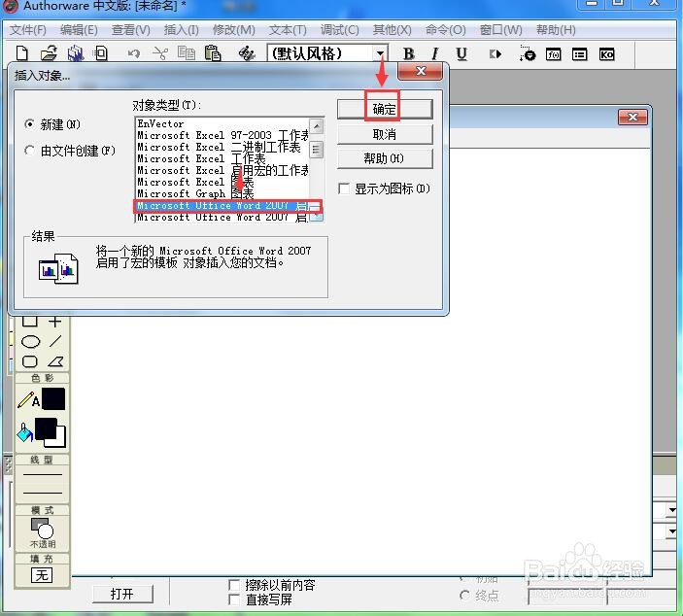
Task: Open the Variables window icon
Action: click(x=579, y=54)
